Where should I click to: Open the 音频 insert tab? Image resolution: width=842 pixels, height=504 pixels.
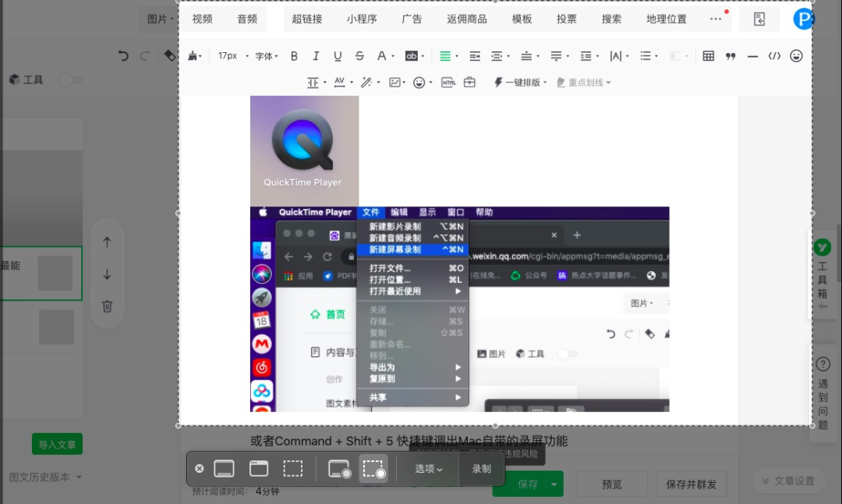pos(247,19)
